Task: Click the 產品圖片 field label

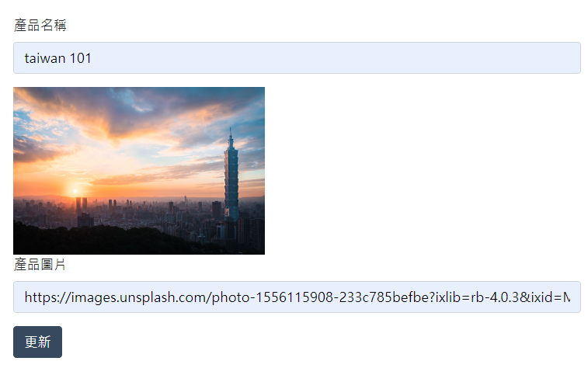Action: pyautogui.click(x=40, y=265)
